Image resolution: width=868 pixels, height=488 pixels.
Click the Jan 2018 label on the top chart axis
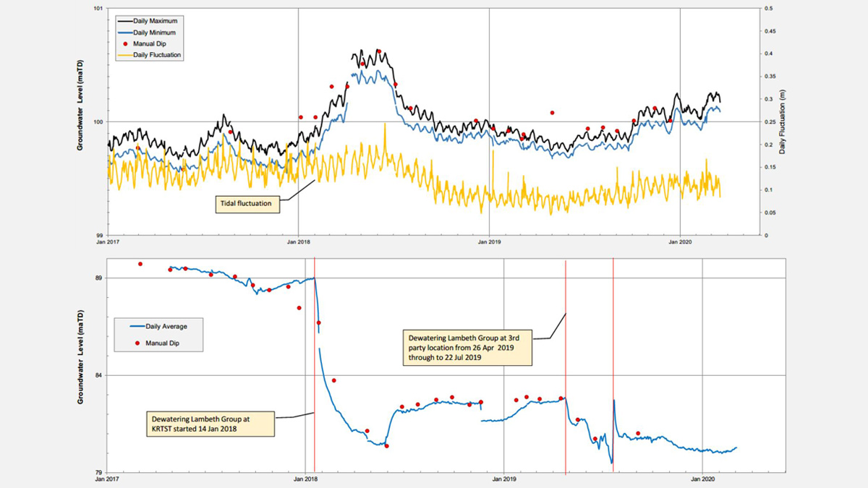[x=298, y=243]
